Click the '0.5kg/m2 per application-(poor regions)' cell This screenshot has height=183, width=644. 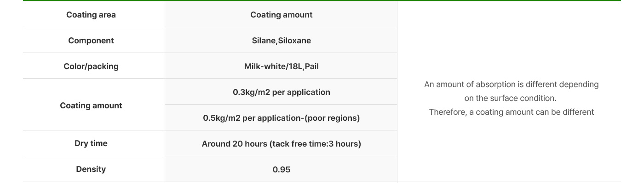point(281,118)
